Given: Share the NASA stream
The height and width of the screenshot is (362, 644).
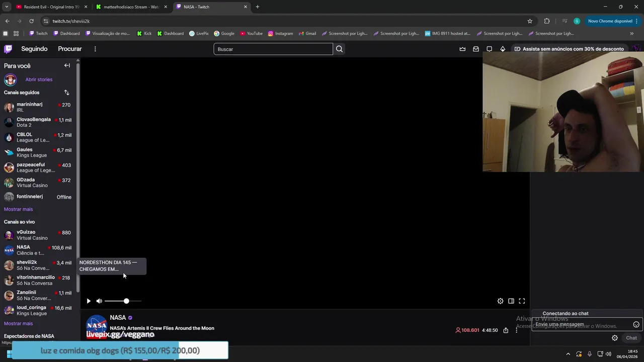Looking at the screenshot, I should click(506, 330).
